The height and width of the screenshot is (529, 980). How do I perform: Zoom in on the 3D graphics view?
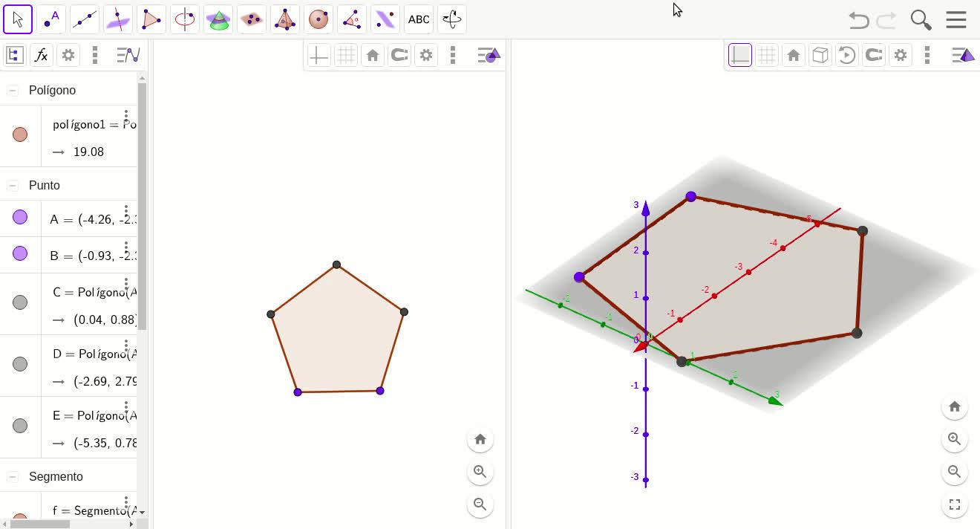point(955,439)
